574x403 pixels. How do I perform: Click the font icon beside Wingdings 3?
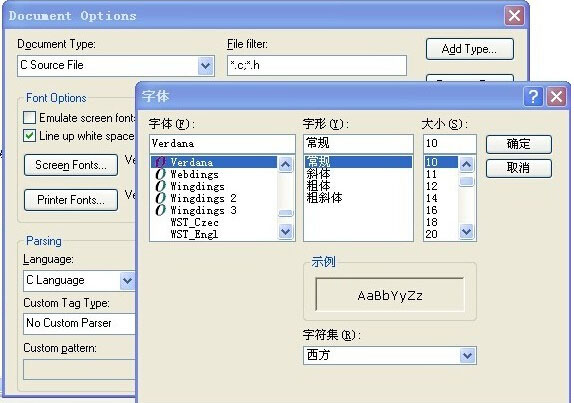click(x=160, y=210)
